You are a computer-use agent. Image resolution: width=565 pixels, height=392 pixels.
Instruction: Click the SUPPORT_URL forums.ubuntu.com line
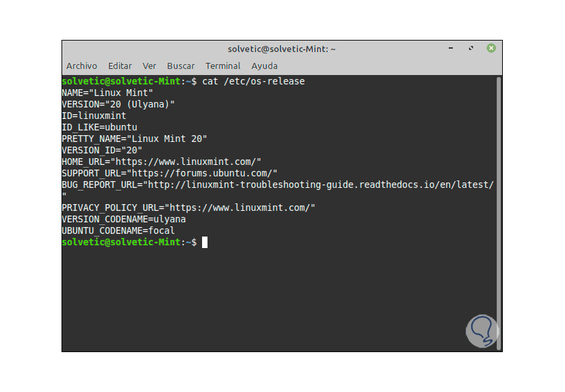tap(170, 173)
